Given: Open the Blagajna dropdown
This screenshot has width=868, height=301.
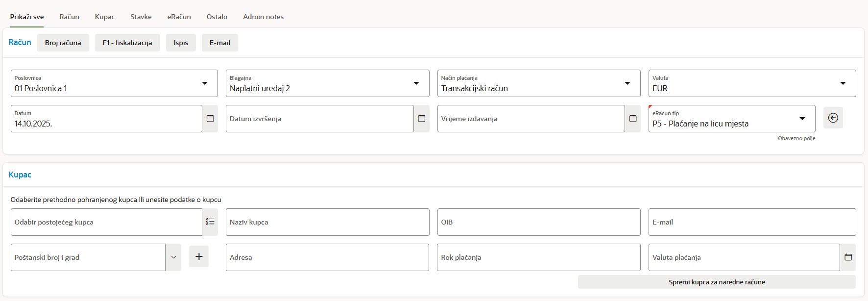Looking at the screenshot, I should [x=416, y=83].
